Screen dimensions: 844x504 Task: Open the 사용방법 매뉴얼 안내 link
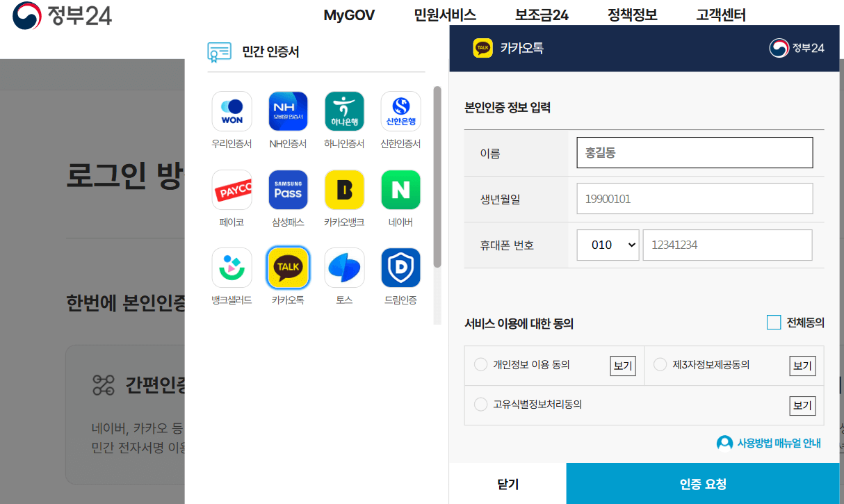pyautogui.click(x=779, y=443)
